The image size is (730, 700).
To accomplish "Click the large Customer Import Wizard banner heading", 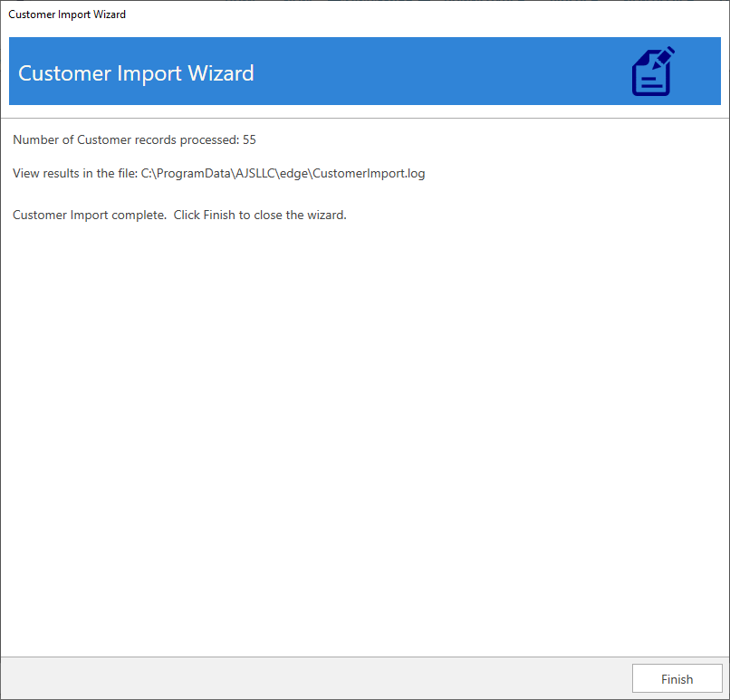I will tap(136, 73).
